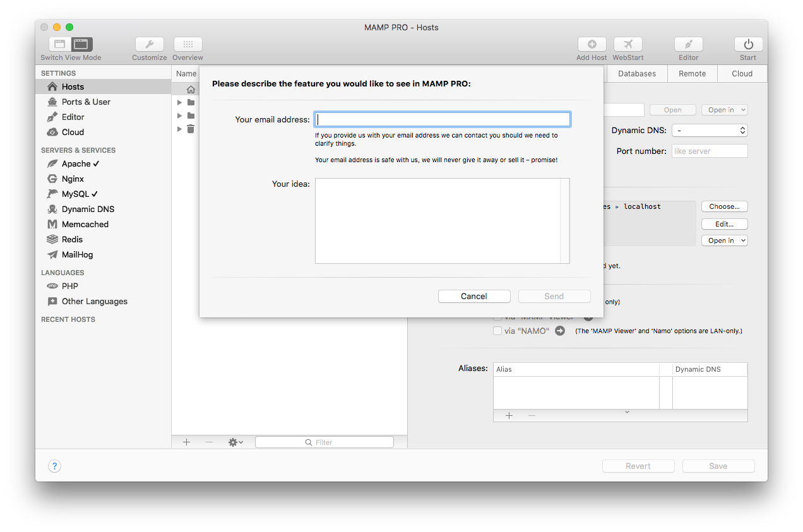Switch to the Remote tab
The image size is (803, 532).
point(692,73)
